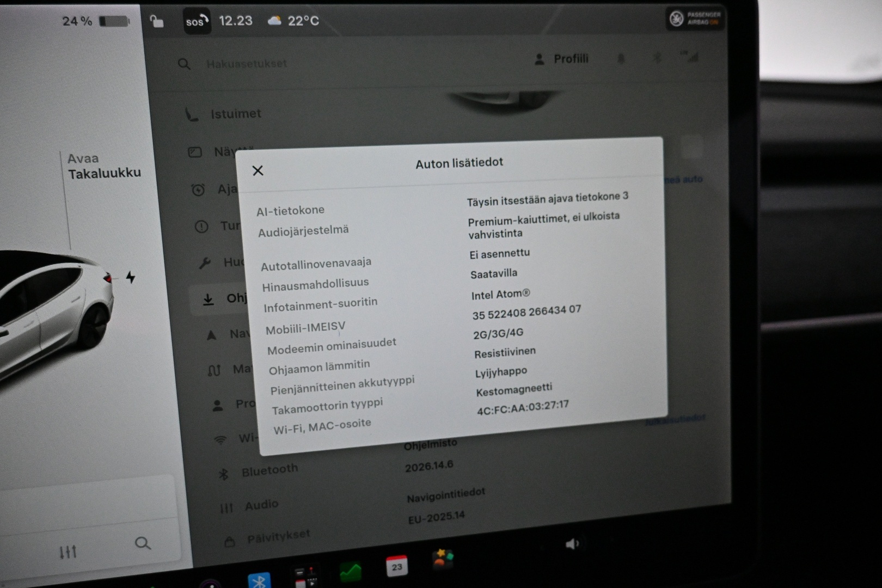
Task: Tap the Wi-Fi, MAC-osoite row label
Action: pos(322,426)
